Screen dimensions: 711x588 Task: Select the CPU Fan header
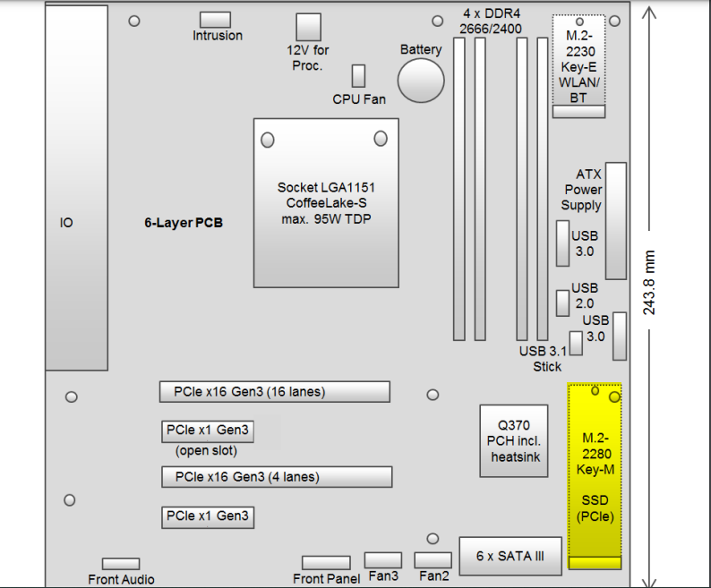(x=359, y=76)
